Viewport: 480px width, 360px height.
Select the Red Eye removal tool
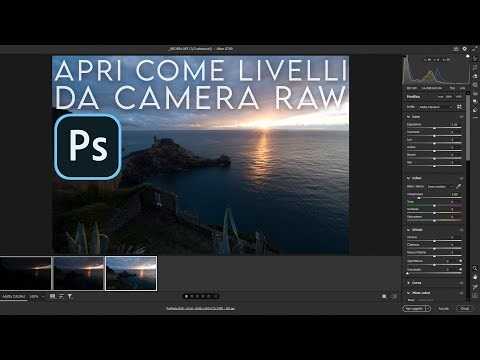[475, 93]
